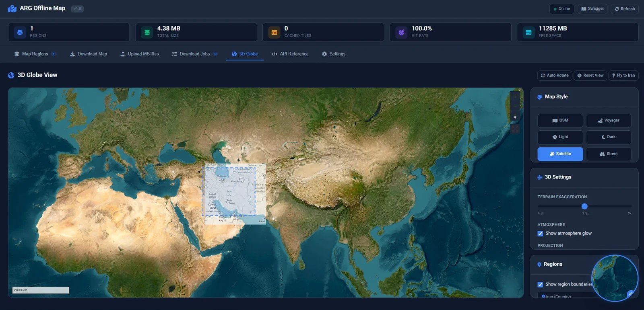Start Auto Rotate on the globe
Image resolution: width=644 pixels, height=310 pixels.
(x=555, y=76)
